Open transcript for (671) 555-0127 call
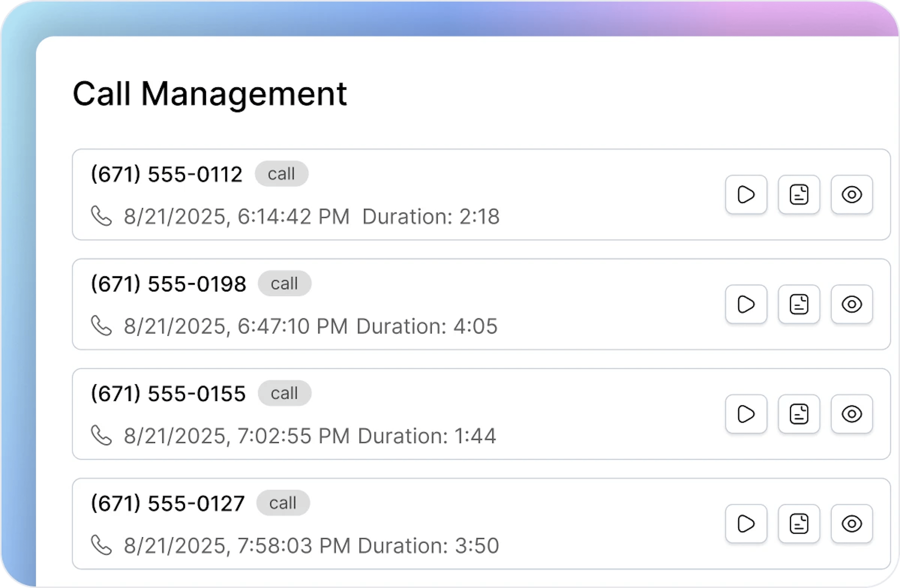This screenshot has width=900, height=588. [799, 524]
